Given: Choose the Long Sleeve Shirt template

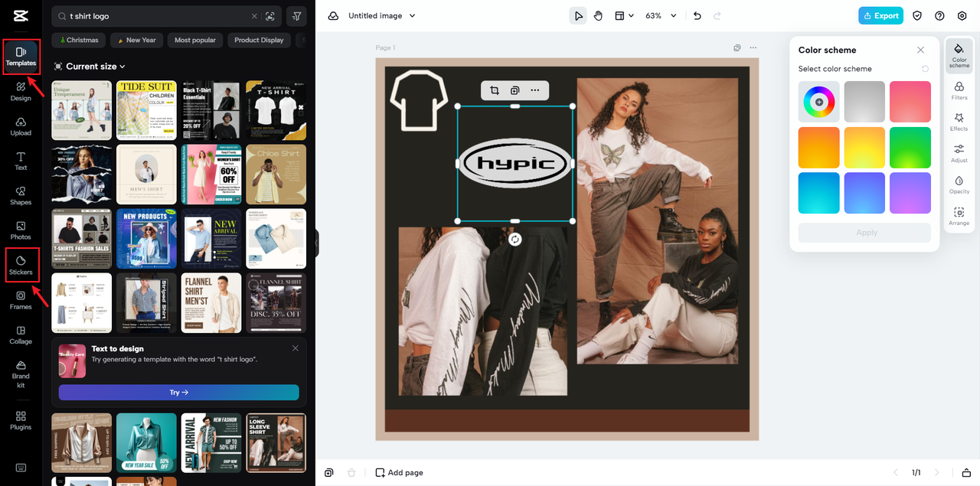Looking at the screenshot, I should 276,443.
